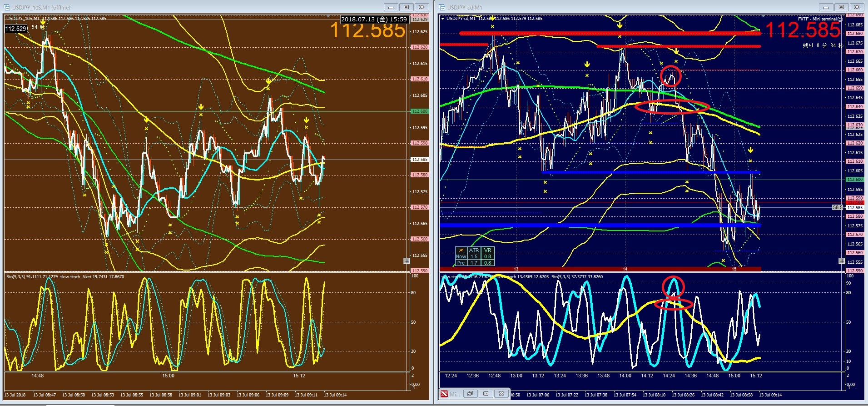Click pink 112.620 level on brown chart axis
868x406 pixels.
point(420,47)
